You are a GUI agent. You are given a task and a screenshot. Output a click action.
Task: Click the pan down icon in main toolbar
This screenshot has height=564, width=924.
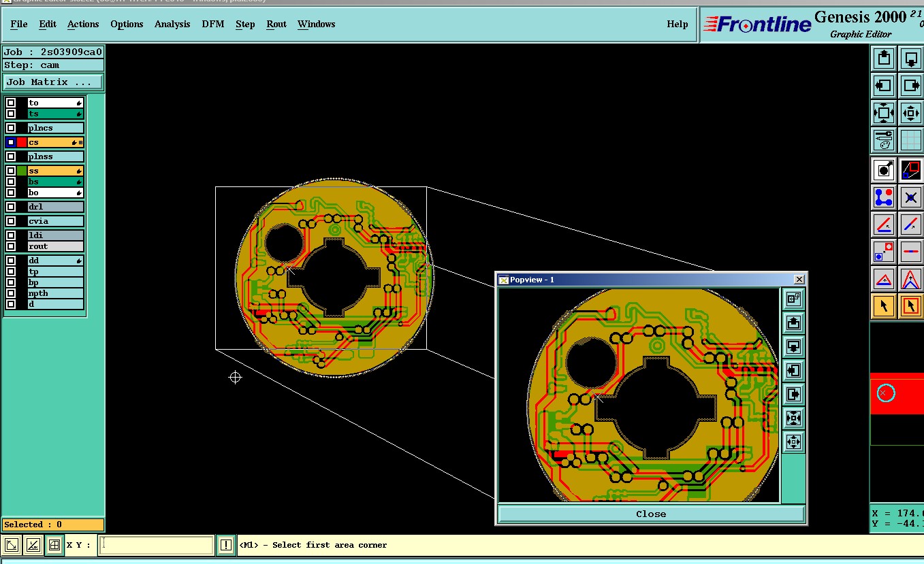pyautogui.click(x=911, y=58)
